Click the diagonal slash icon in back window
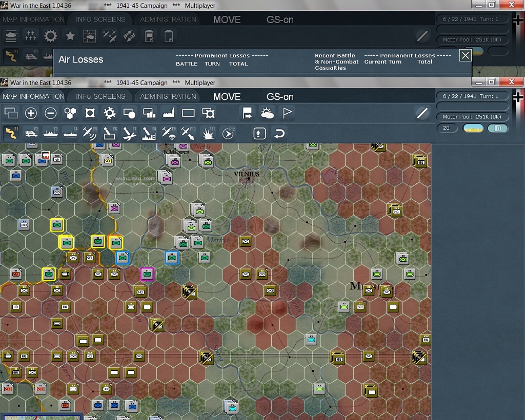525x420 pixels. [x=422, y=36]
